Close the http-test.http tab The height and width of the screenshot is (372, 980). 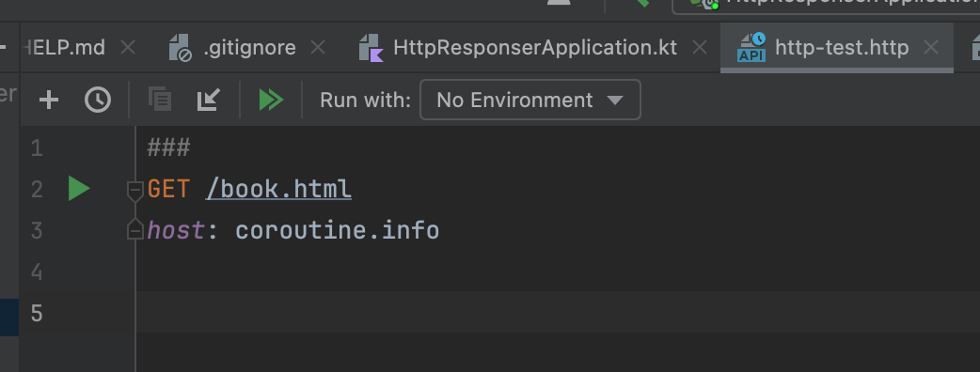pyautogui.click(x=931, y=47)
